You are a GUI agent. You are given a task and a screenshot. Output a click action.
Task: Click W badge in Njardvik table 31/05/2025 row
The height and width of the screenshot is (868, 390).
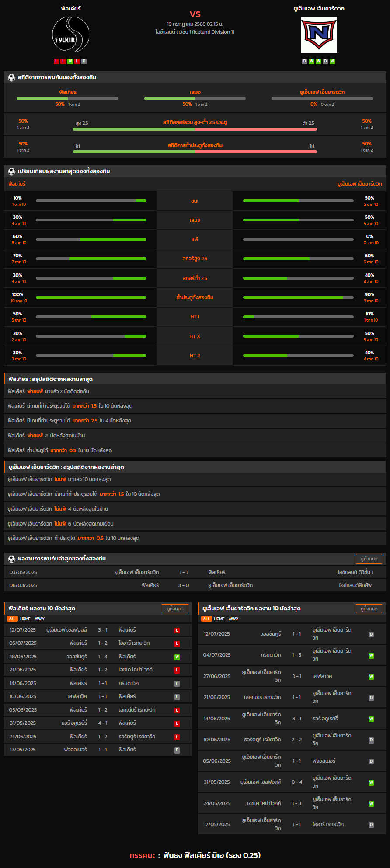pos(371,782)
